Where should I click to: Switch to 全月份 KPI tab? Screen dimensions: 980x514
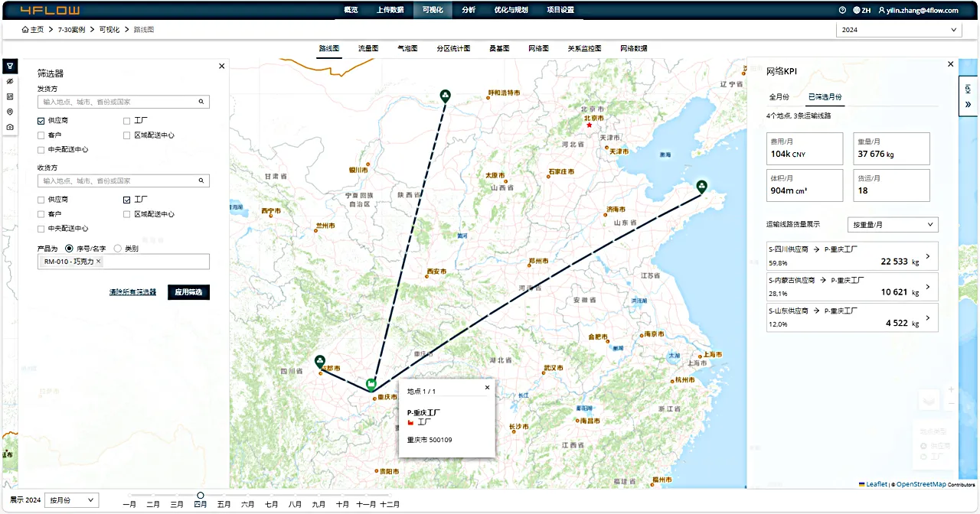pos(779,97)
